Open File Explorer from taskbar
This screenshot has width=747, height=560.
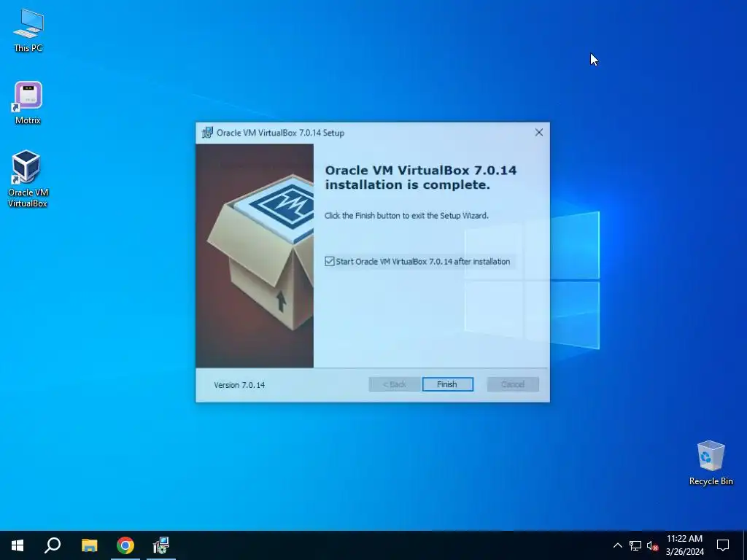tap(89, 545)
